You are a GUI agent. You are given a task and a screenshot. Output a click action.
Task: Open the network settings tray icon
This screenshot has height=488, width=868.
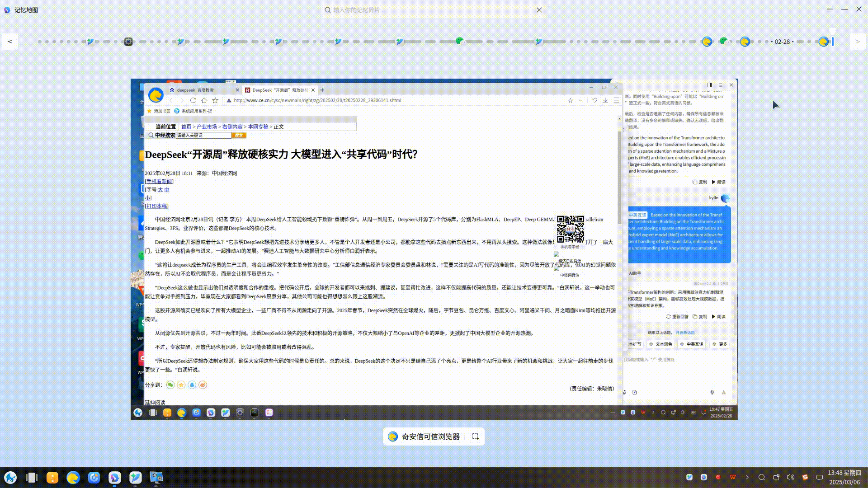click(776, 477)
